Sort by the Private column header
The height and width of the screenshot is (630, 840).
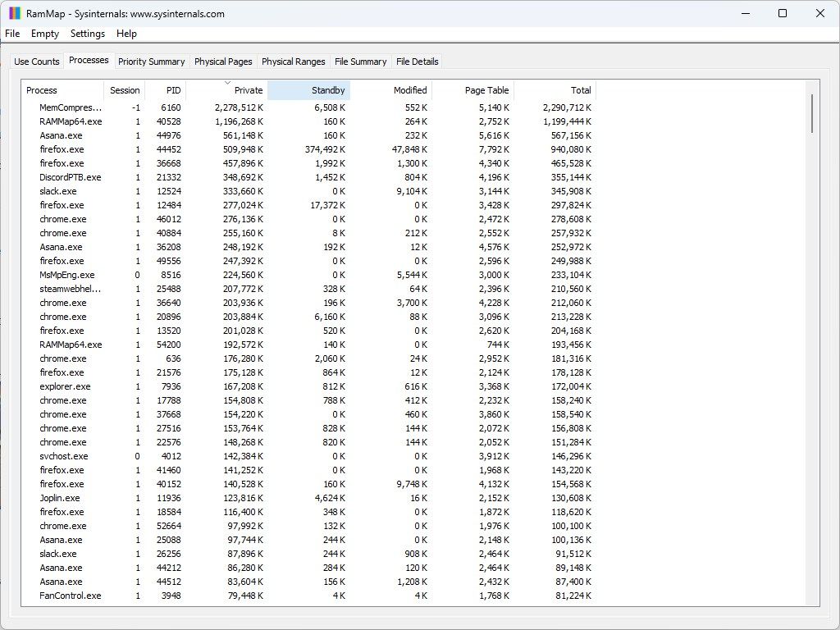(x=226, y=90)
